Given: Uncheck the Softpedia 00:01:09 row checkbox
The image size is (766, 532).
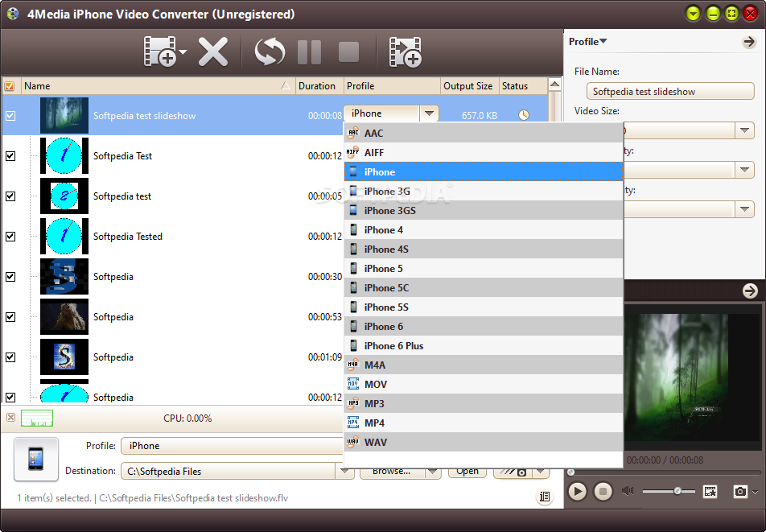Looking at the screenshot, I should pos(10,357).
